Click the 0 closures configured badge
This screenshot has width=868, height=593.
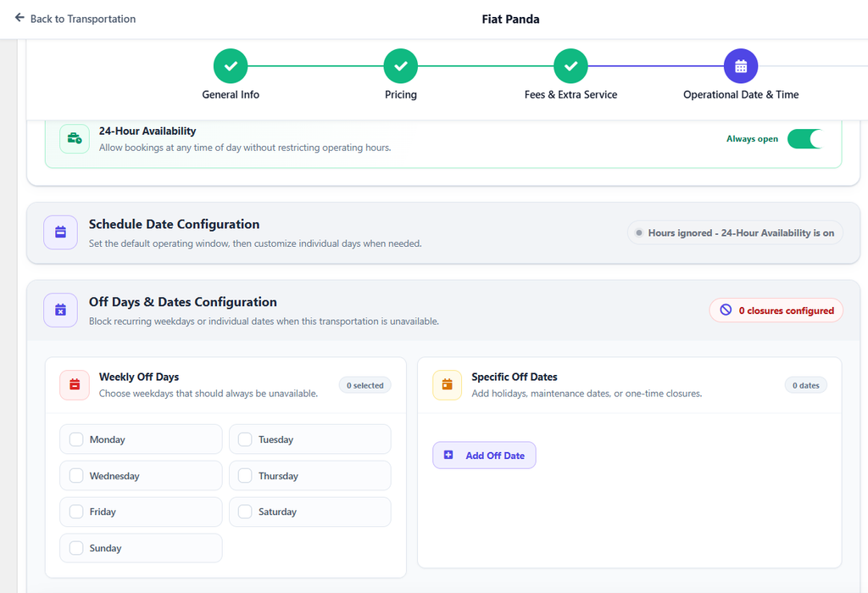[776, 310]
